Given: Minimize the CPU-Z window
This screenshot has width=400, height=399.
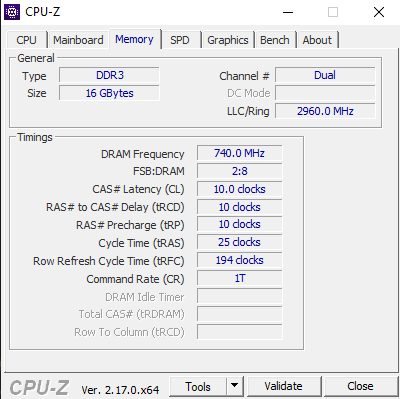Looking at the screenshot, I should click(x=288, y=13).
